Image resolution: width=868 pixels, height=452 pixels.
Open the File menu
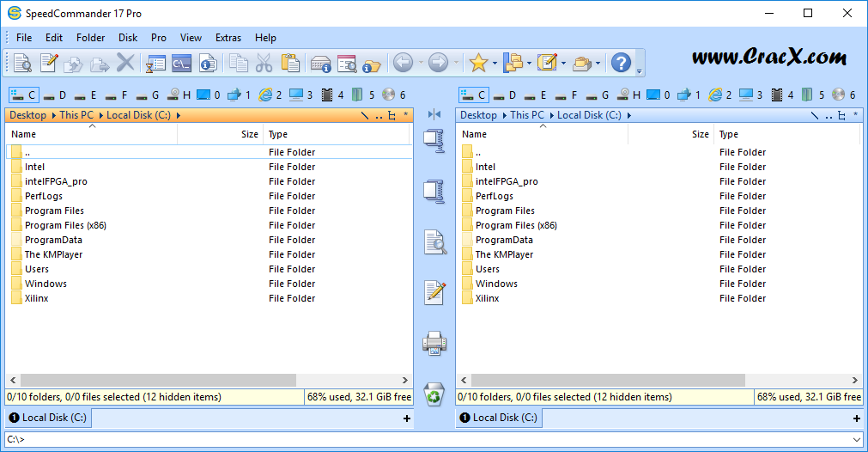coord(24,38)
